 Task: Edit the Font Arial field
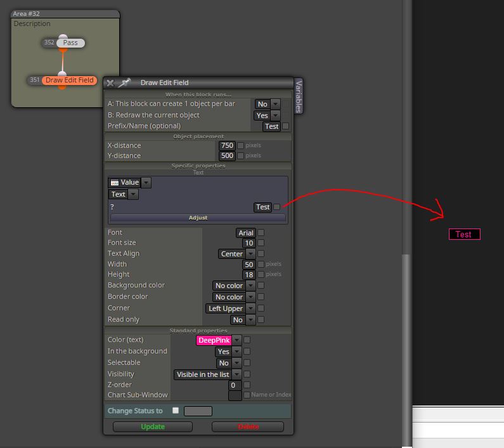coord(246,233)
